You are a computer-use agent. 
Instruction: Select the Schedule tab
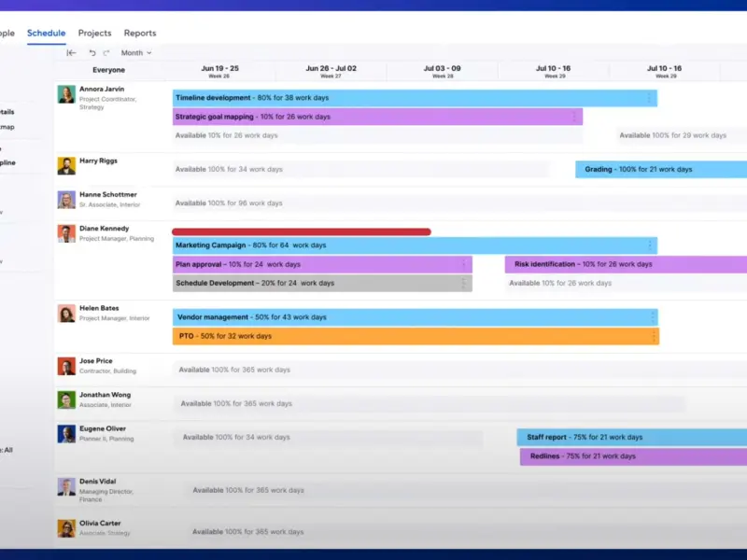(46, 34)
